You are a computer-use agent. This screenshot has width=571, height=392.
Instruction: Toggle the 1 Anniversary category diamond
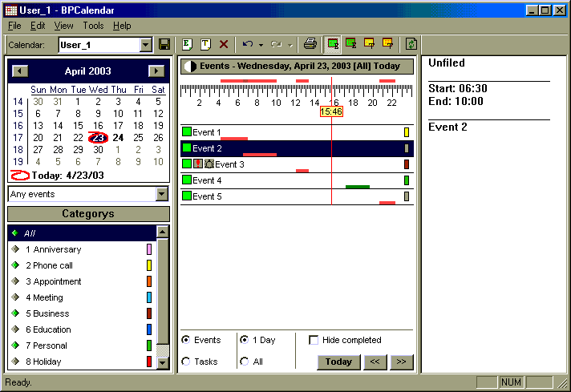[x=15, y=249]
